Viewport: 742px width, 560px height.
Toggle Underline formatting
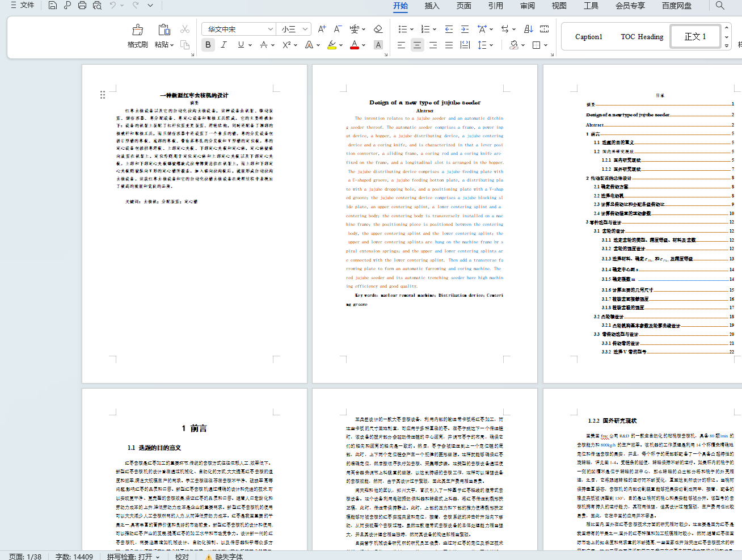pyautogui.click(x=241, y=45)
